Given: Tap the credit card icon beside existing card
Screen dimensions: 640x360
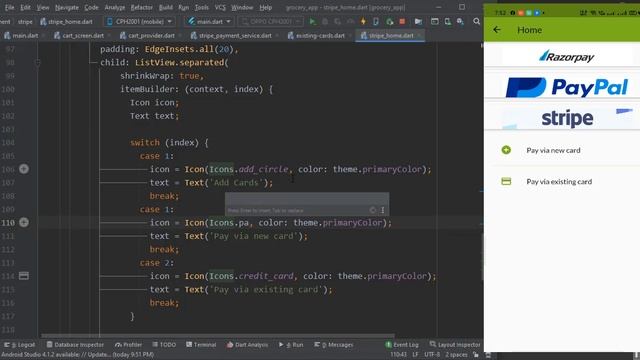Looking at the screenshot, I should (x=506, y=181).
